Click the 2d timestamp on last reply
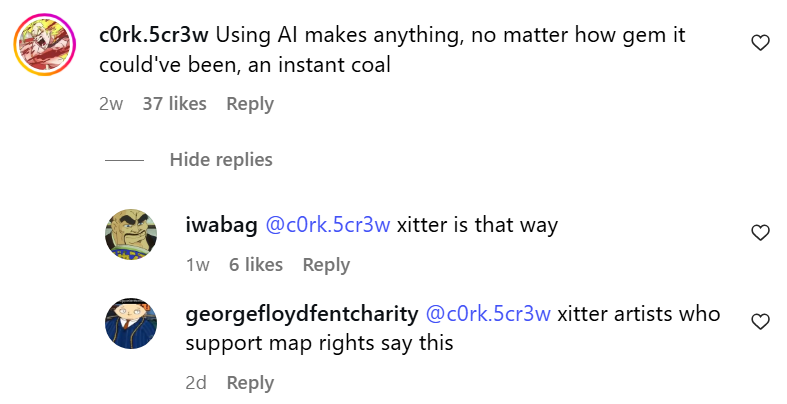787x404 pixels. (197, 383)
